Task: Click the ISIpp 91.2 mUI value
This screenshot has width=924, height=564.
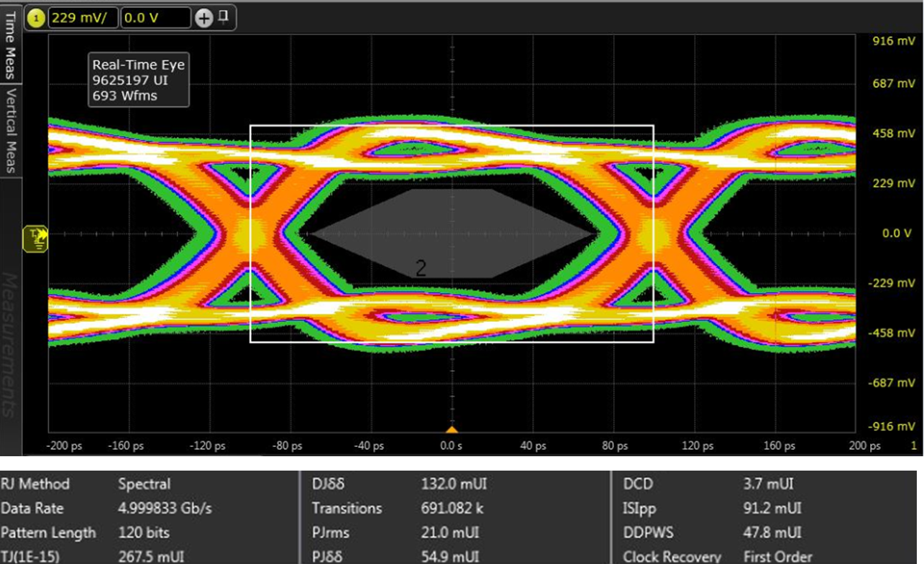Action: point(772,509)
